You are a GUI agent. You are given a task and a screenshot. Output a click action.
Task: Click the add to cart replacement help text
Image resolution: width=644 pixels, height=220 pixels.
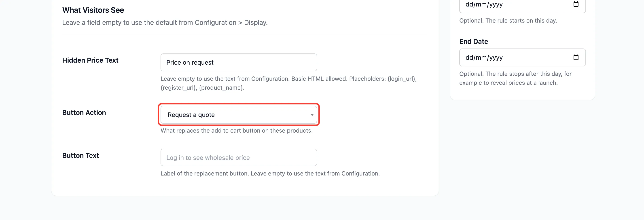(x=237, y=131)
